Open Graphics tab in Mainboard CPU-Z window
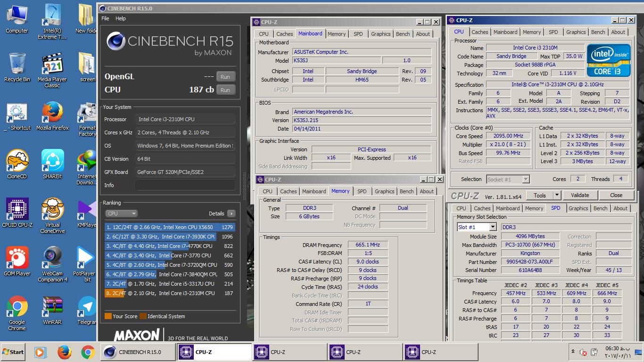The image size is (644, 362). (381, 34)
